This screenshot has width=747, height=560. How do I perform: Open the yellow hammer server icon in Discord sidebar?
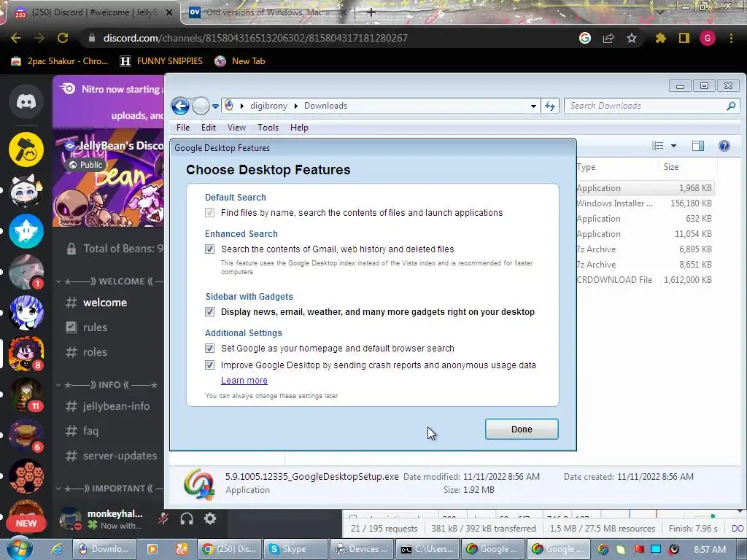(x=26, y=150)
